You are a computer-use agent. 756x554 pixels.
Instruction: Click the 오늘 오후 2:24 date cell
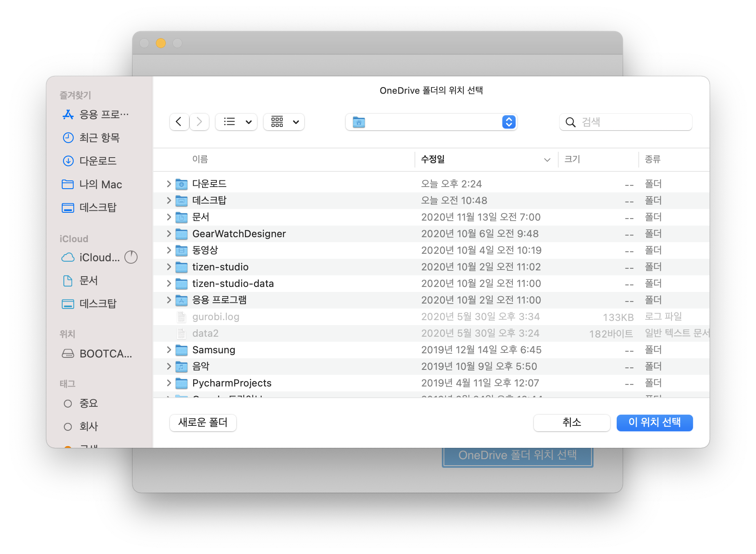pyautogui.click(x=451, y=184)
